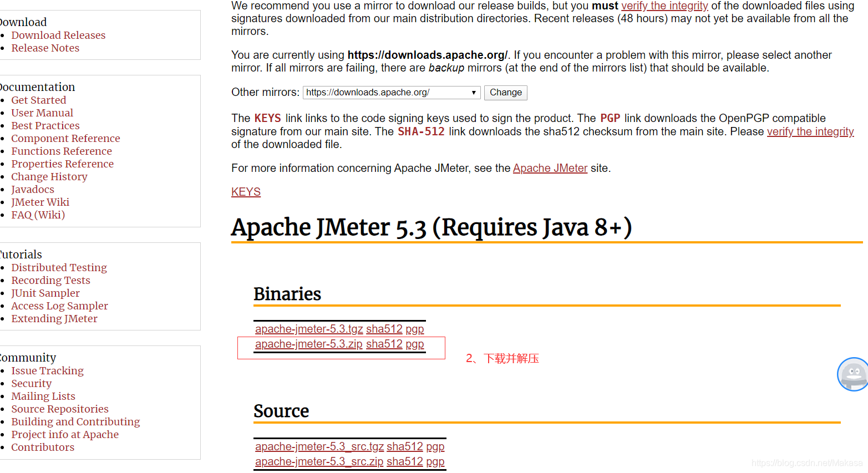Open Best Practices documentation
Viewport: 868px width, 473px height.
(45, 125)
